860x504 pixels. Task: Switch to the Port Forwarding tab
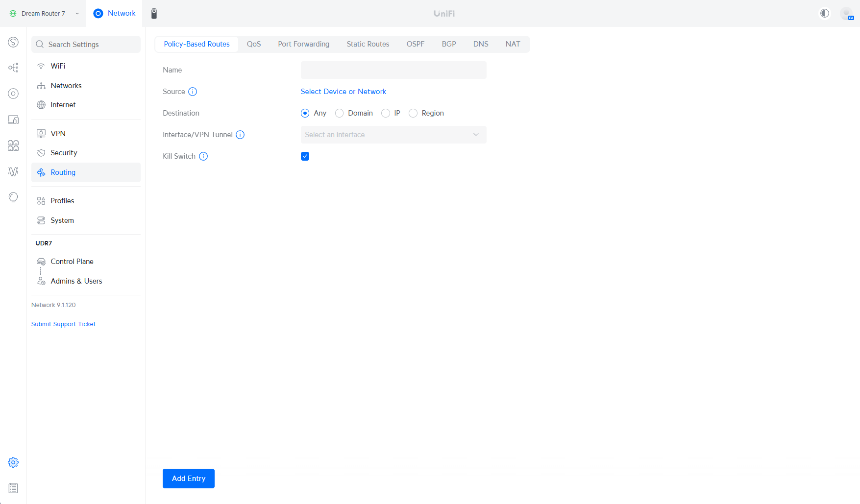click(304, 44)
